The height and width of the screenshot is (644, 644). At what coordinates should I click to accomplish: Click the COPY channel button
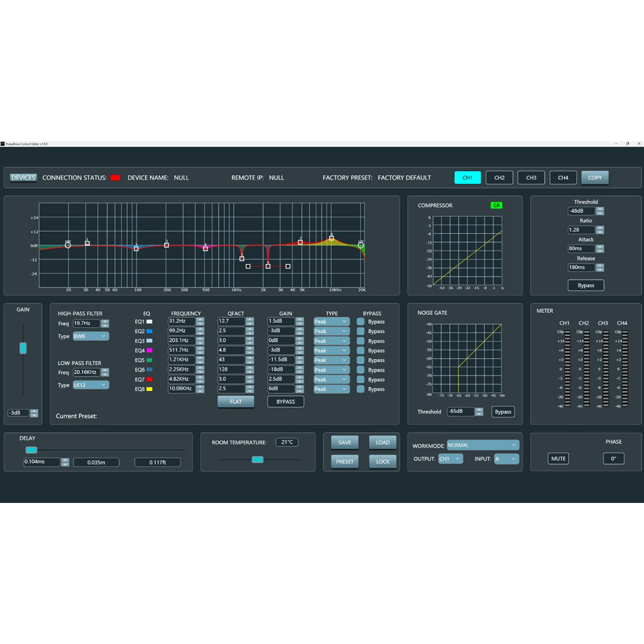pos(594,178)
